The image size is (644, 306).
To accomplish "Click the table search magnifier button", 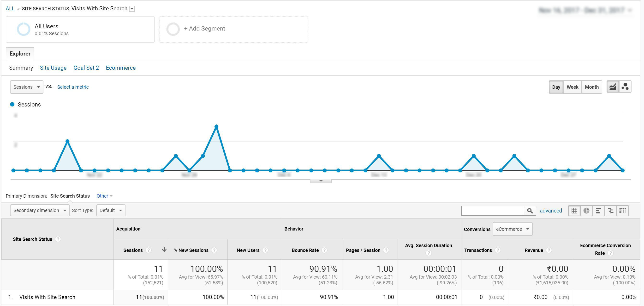I will (x=530, y=211).
